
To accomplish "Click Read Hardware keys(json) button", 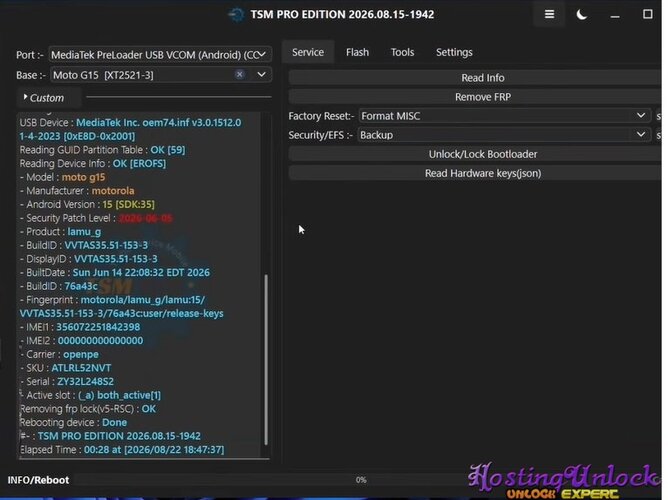I will 475,173.
